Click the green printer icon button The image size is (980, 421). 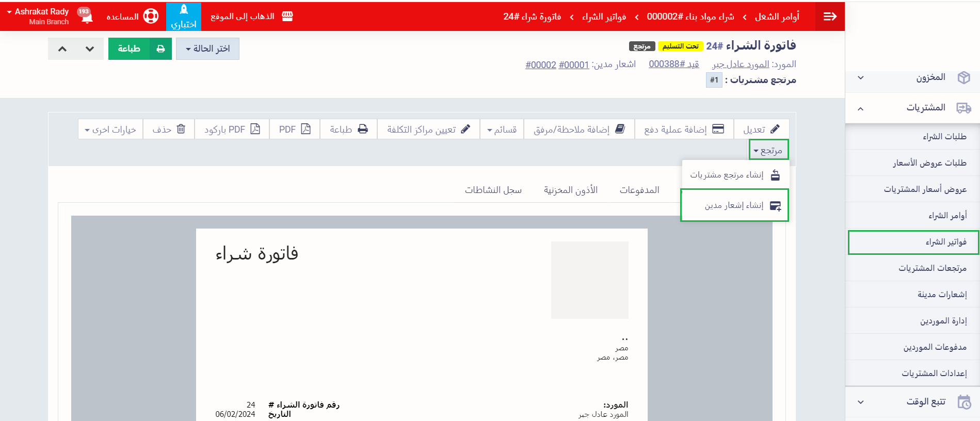point(160,48)
